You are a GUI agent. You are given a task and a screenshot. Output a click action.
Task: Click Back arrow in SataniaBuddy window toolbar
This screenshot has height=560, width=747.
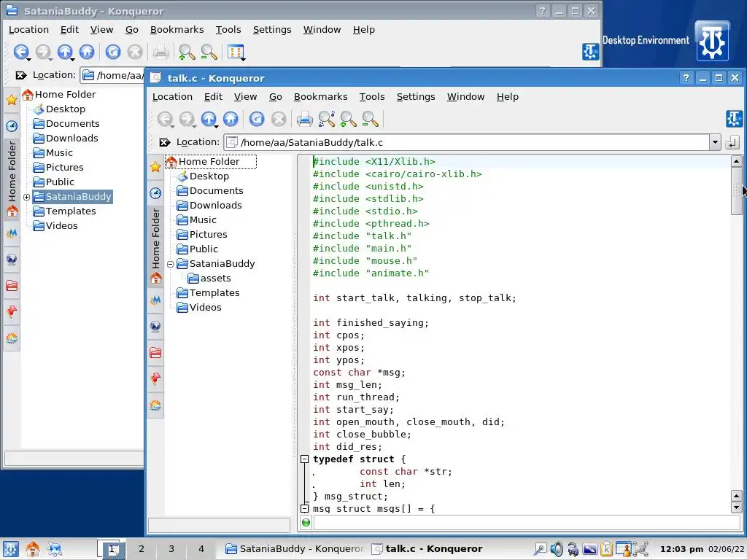21,52
